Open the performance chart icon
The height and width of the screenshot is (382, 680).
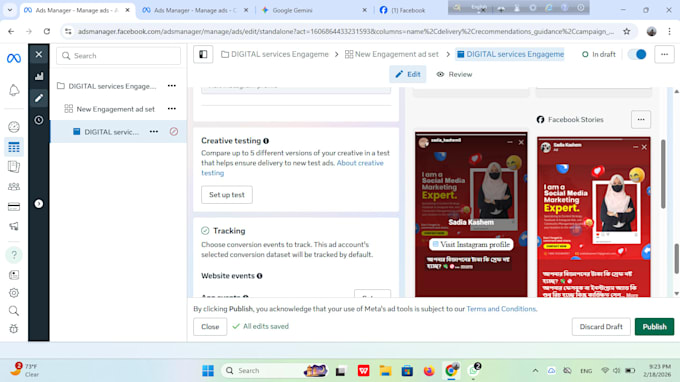[39, 76]
